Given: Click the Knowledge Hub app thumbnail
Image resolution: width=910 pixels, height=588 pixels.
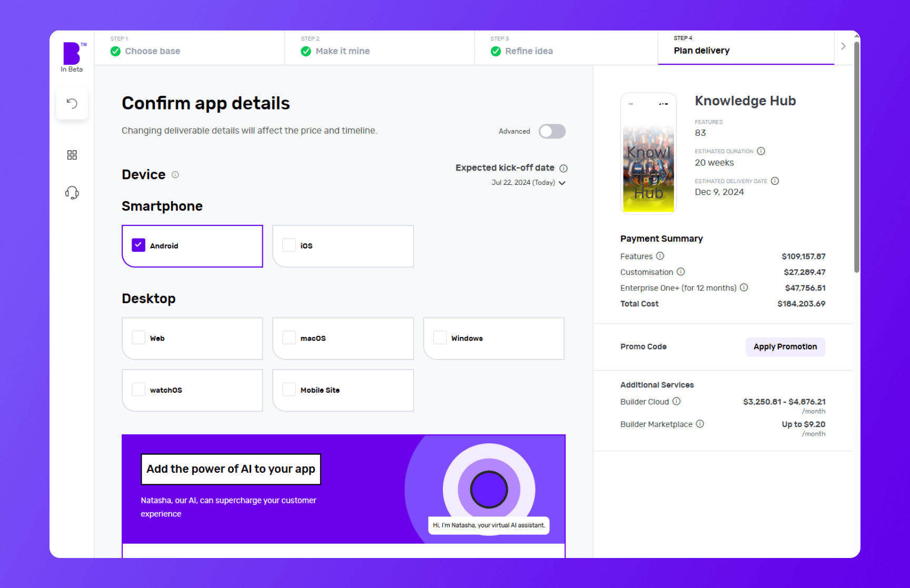Looking at the screenshot, I should click(648, 154).
